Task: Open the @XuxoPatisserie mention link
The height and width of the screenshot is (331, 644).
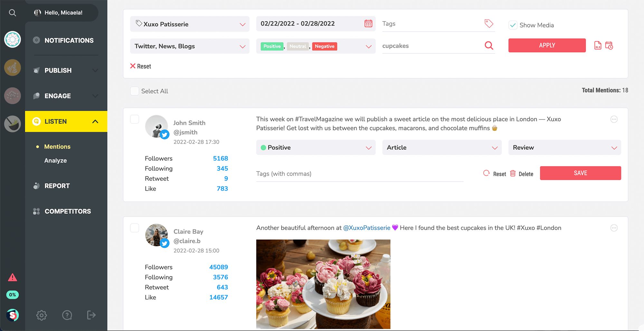Action: click(x=366, y=228)
